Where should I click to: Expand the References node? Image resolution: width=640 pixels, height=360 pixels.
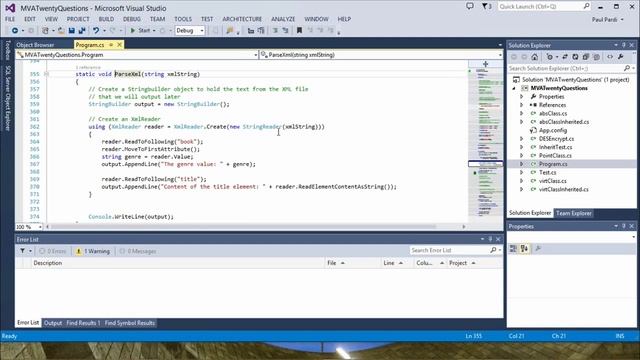pyautogui.click(x=521, y=105)
